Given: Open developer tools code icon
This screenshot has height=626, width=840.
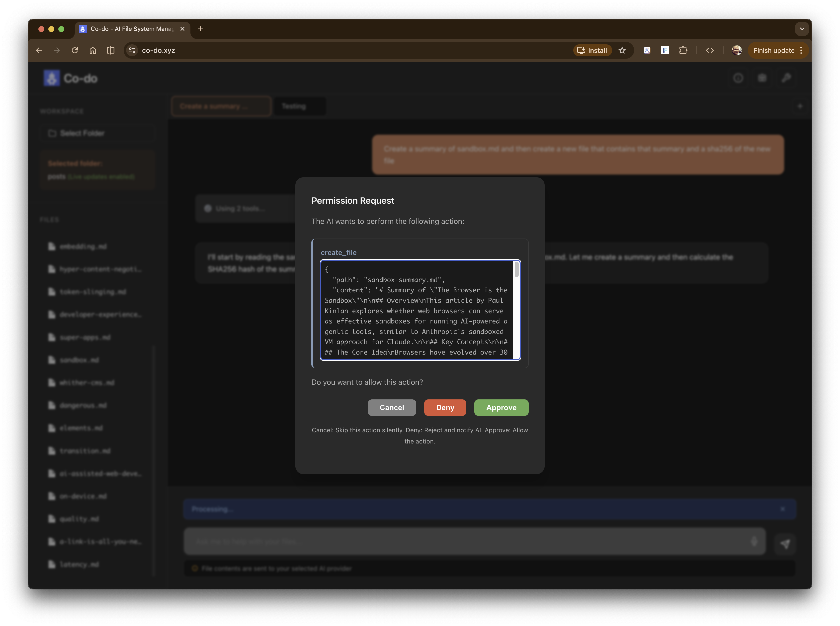Looking at the screenshot, I should [x=710, y=50].
